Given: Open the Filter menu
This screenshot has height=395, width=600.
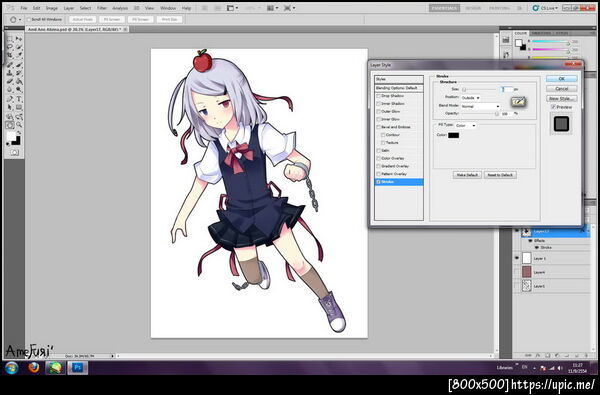Looking at the screenshot, I should (102, 8).
